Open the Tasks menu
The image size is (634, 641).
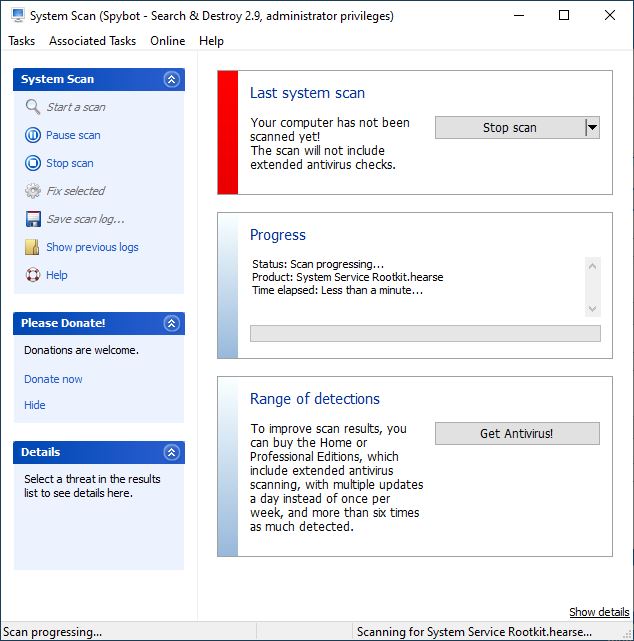[x=22, y=41]
